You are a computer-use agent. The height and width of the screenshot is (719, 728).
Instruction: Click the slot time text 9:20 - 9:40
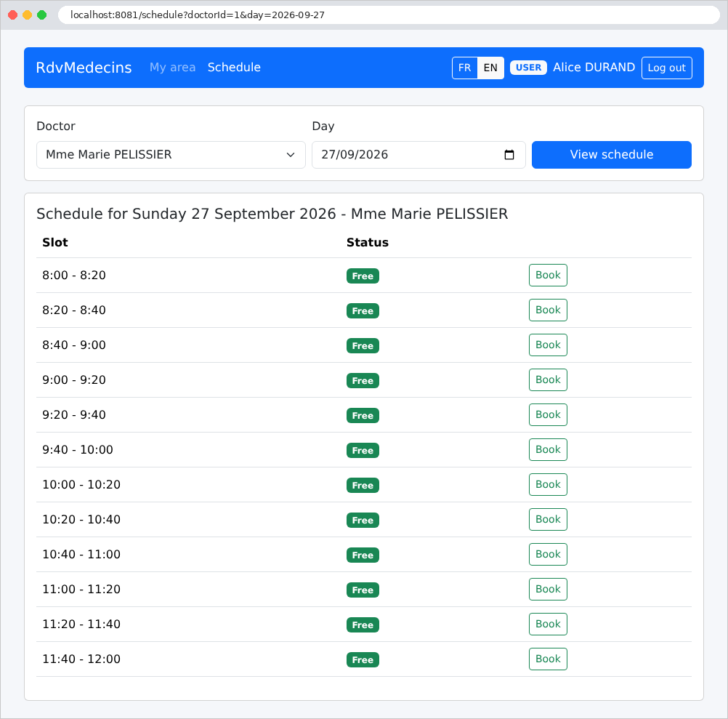(74, 415)
